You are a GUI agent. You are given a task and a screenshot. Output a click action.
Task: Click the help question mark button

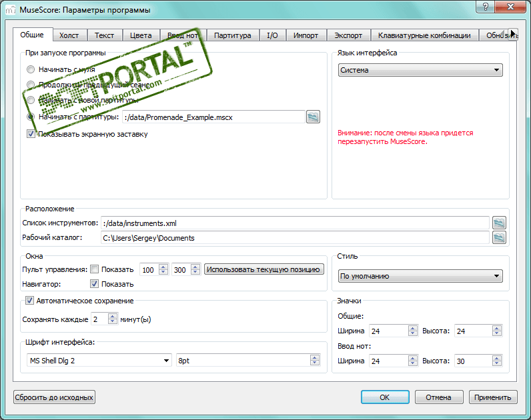(x=485, y=7)
